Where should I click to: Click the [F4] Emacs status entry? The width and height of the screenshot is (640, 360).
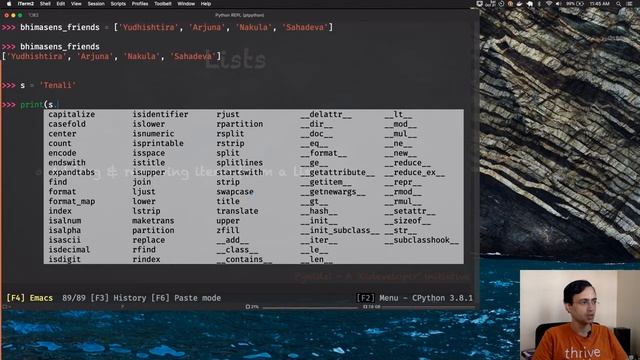(30, 298)
